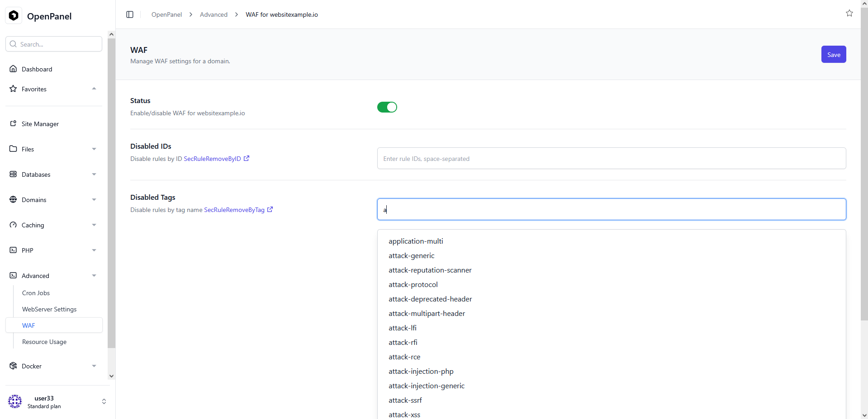Click the OpenPanel logo icon
The image size is (868, 419).
point(14,16)
